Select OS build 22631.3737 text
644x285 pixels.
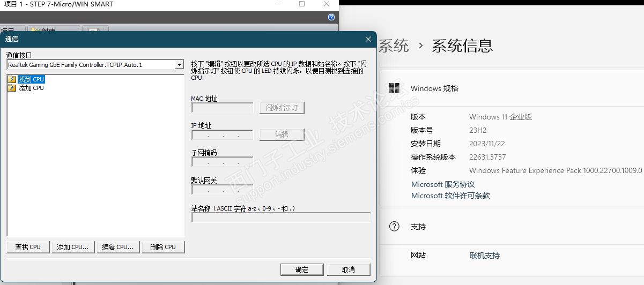487,157
